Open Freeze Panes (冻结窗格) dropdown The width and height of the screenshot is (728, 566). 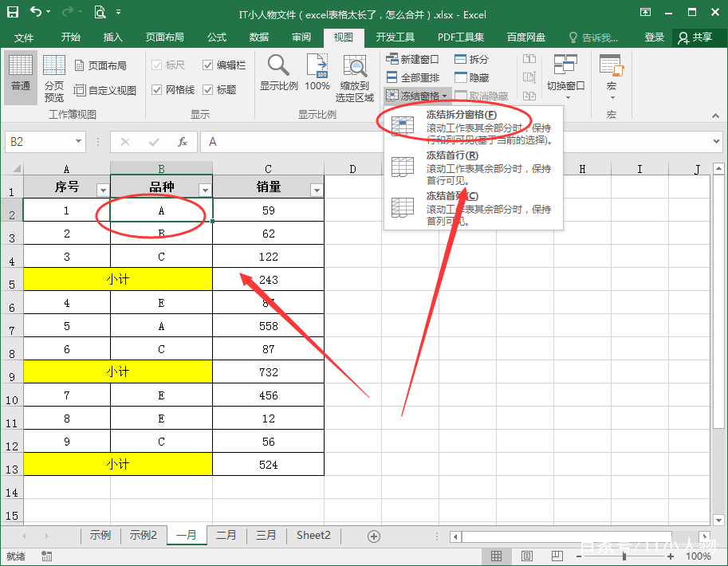[x=417, y=96]
